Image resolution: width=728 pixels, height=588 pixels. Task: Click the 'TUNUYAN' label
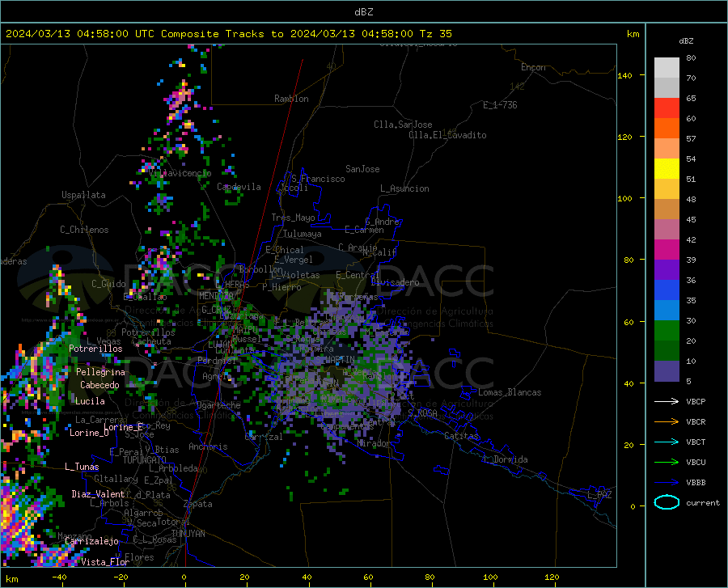pos(188,534)
